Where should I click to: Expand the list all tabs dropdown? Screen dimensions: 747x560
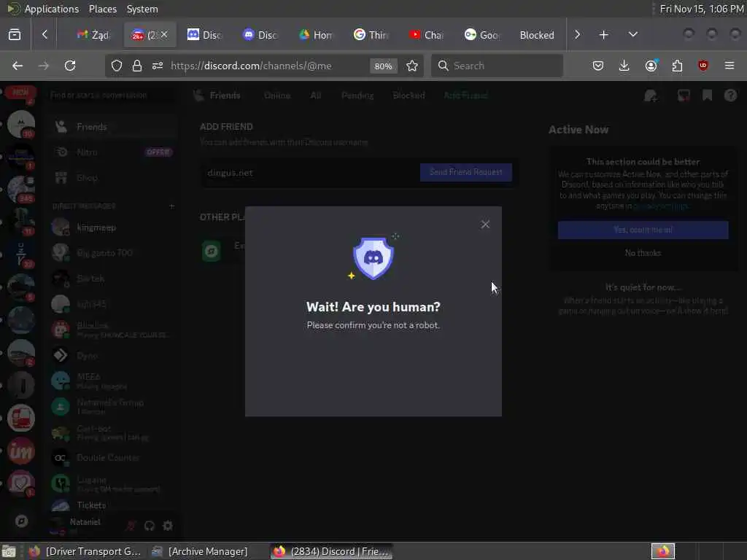click(633, 35)
